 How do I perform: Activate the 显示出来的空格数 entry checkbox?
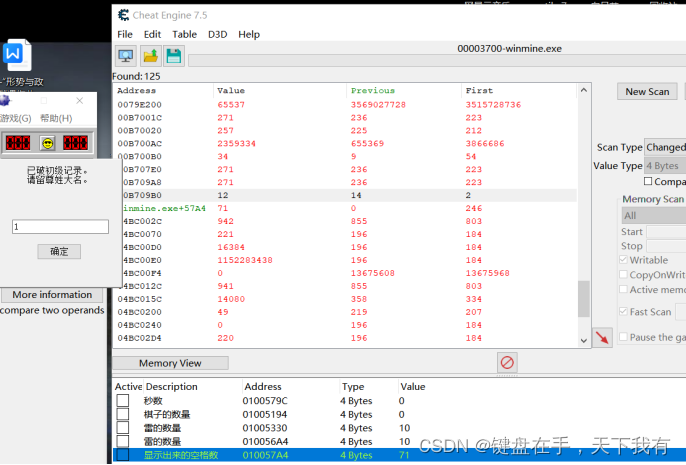[123, 455]
